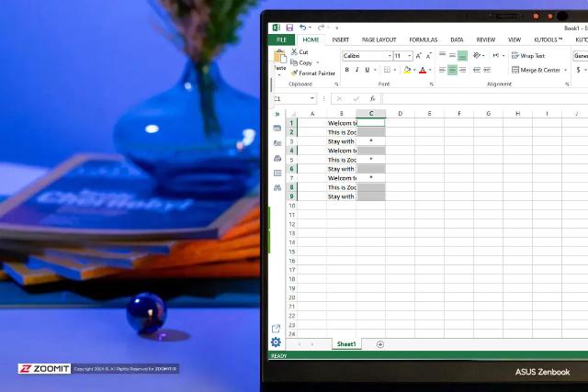Paste clipboard contents with the Paste icon

[280, 57]
